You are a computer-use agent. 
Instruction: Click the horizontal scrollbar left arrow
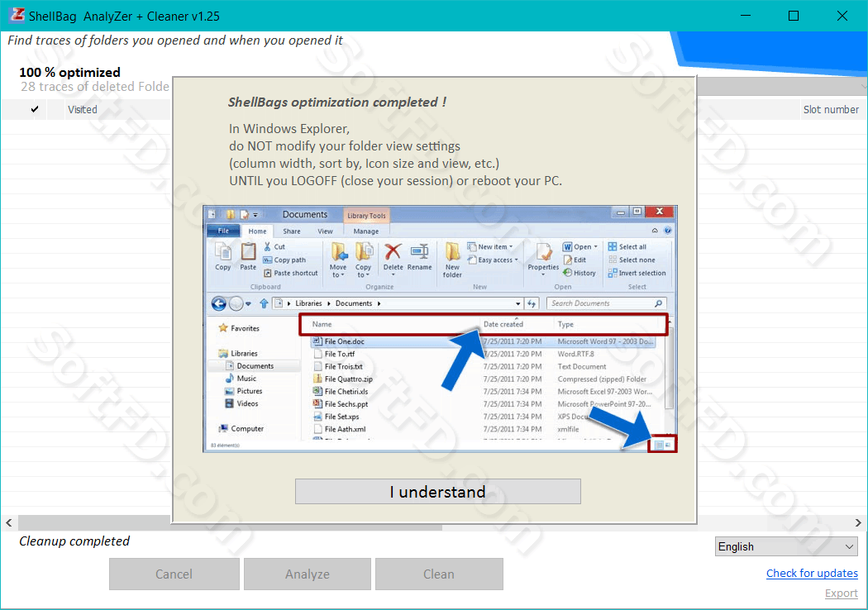click(x=9, y=522)
